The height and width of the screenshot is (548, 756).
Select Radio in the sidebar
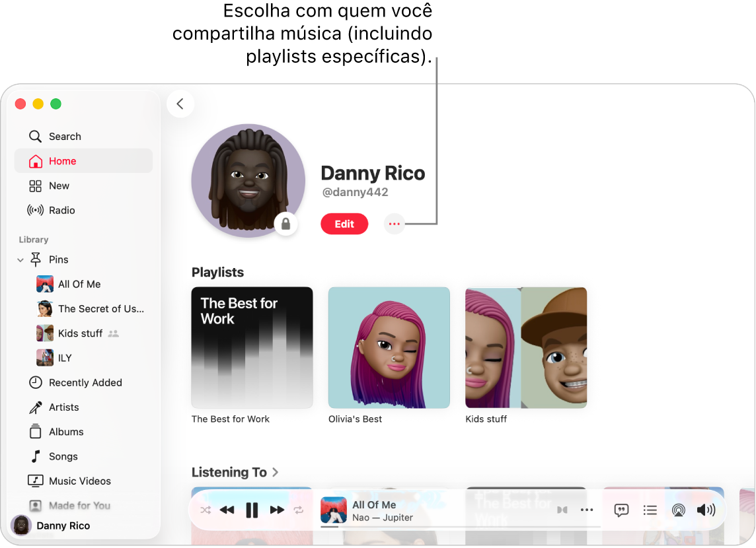60,210
